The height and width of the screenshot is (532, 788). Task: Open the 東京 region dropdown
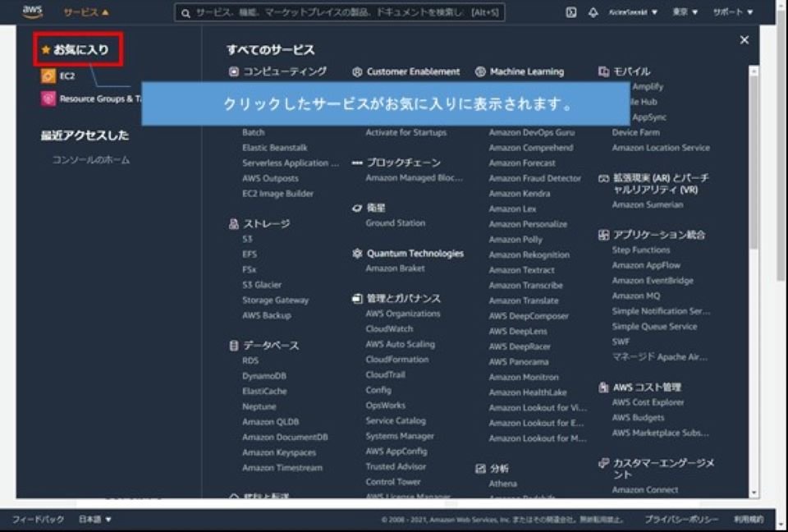[x=685, y=12]
